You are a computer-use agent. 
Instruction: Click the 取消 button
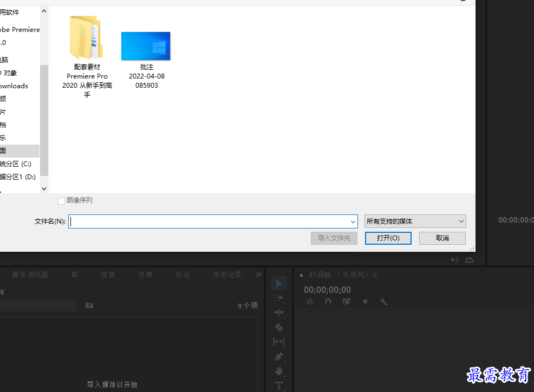pyautogui.click(x=442, y=238)
